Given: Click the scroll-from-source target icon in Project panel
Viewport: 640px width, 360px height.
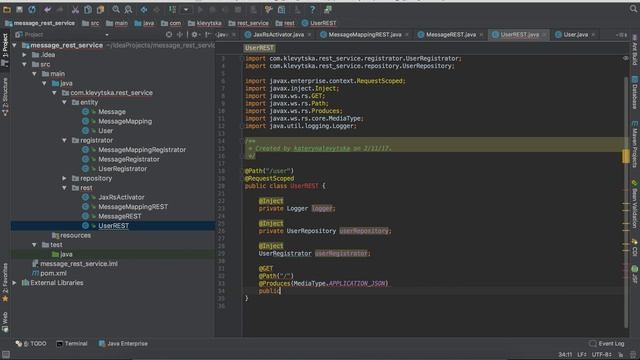Looking at the screenshot, I should (x=169, y=35).
